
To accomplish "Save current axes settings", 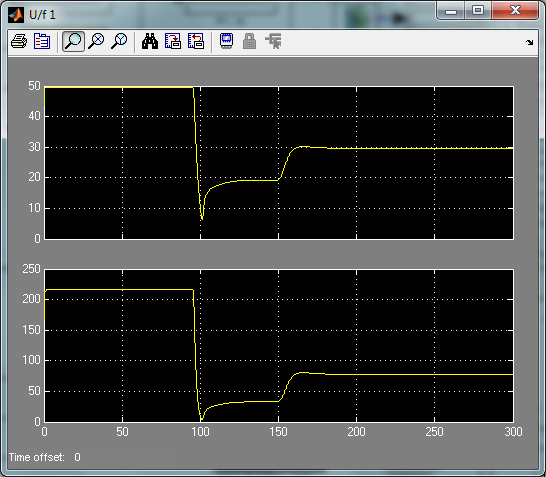I will (x=173, y=41).
